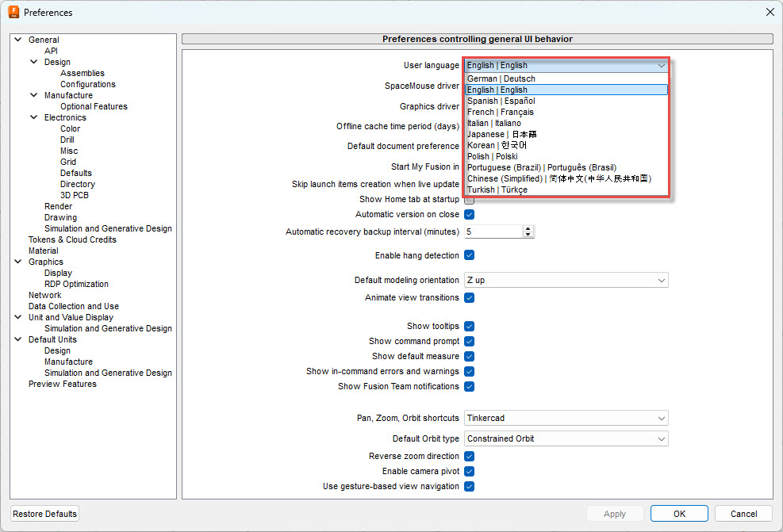Image resolution: width=783 pixels, height=532 pixels.
Task: Open Optional Features preferences
Action: click(x=94, y=106)
